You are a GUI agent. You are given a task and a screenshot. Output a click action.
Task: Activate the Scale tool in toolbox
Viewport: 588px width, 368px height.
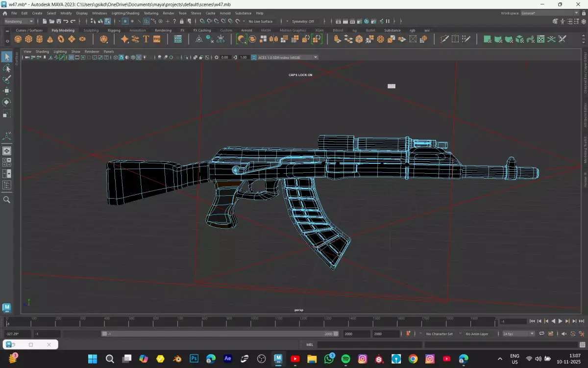pyautogui.click(x=7, y=113)
